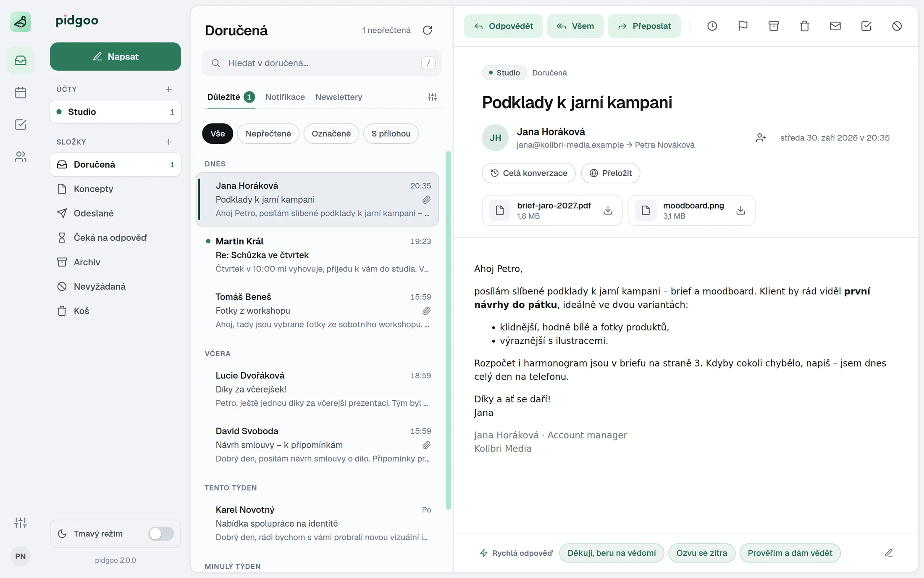The width and height of the screenshot is (924, 578).
Task: Open Lucie Dvořáková Díky za včerejšek email
Action: coord(318,389)
